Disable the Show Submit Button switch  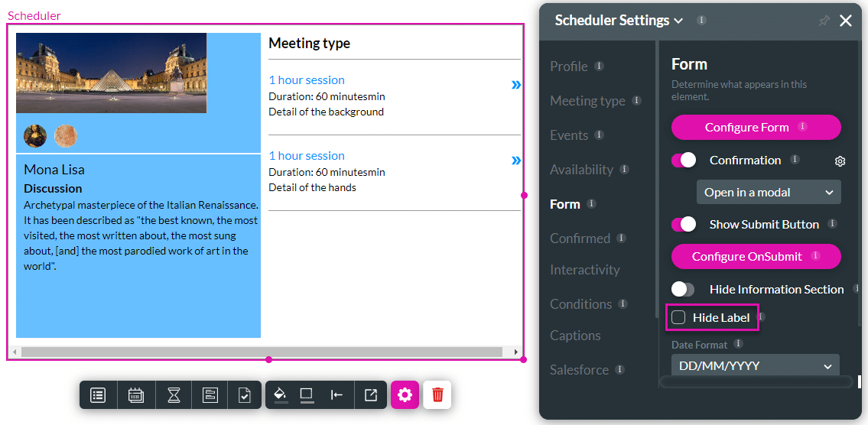[x=684, y=225]
